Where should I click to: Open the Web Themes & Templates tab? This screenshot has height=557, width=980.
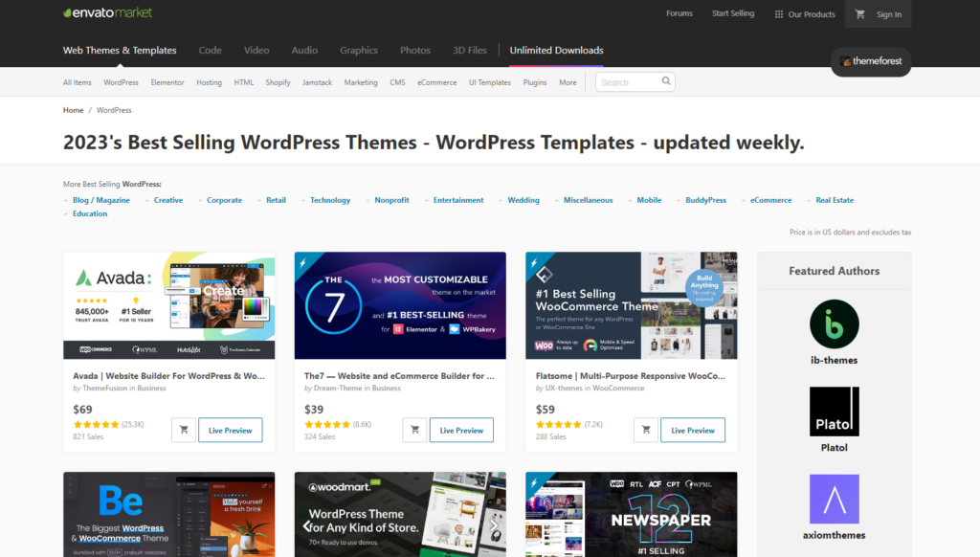[x=120, y=50]
